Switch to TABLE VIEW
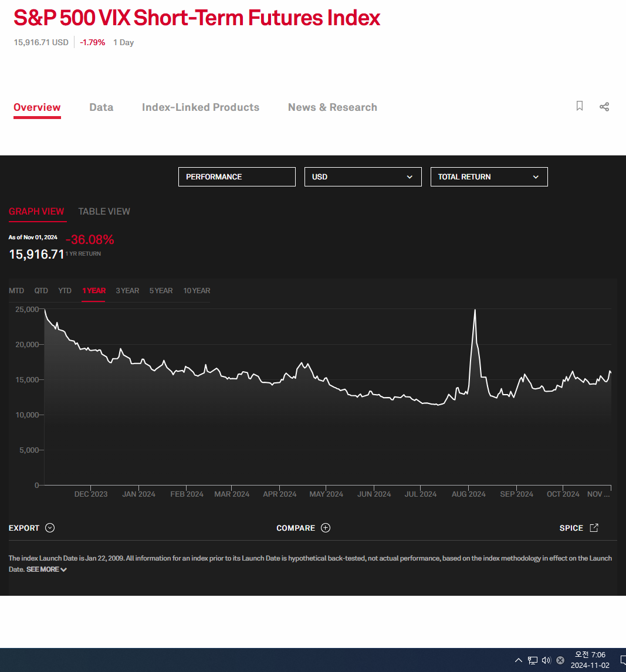626x672 pixels. coord(104,211)
